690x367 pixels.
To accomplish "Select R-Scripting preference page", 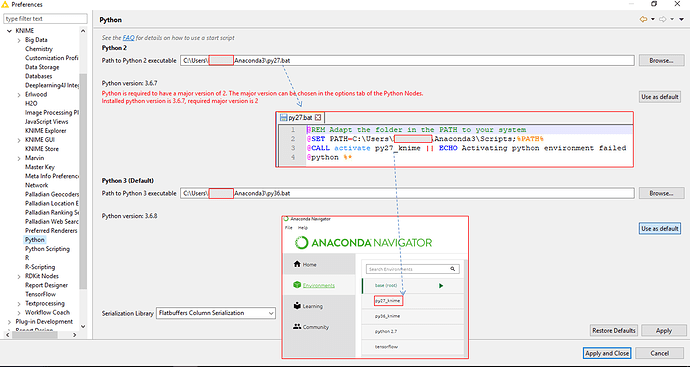I will point(40,267).
